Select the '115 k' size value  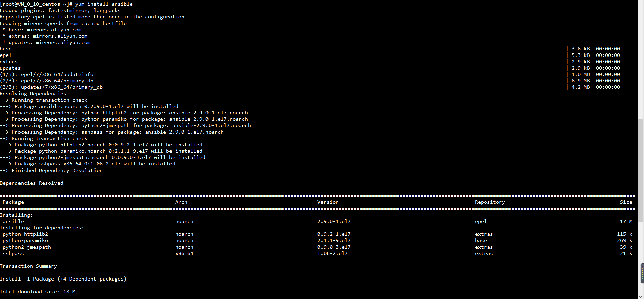(625, 234)
